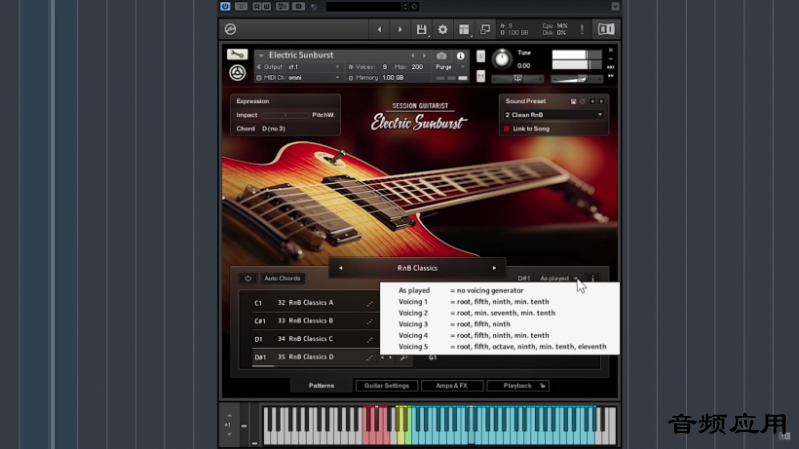Viewport: 799px width, 449px height.
Task: Click the snapshot camera icon
Action: click(x=441, y=56)
